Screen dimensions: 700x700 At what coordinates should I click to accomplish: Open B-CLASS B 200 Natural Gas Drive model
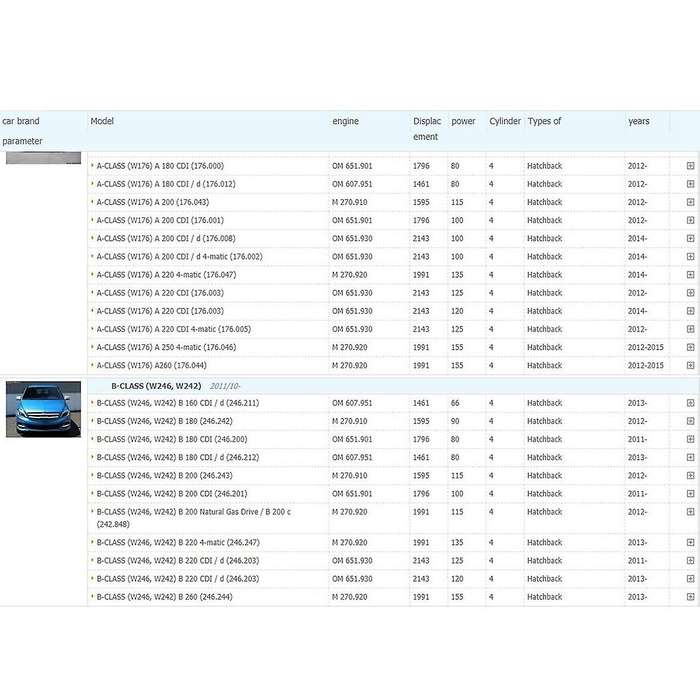[x=194, y=518]
